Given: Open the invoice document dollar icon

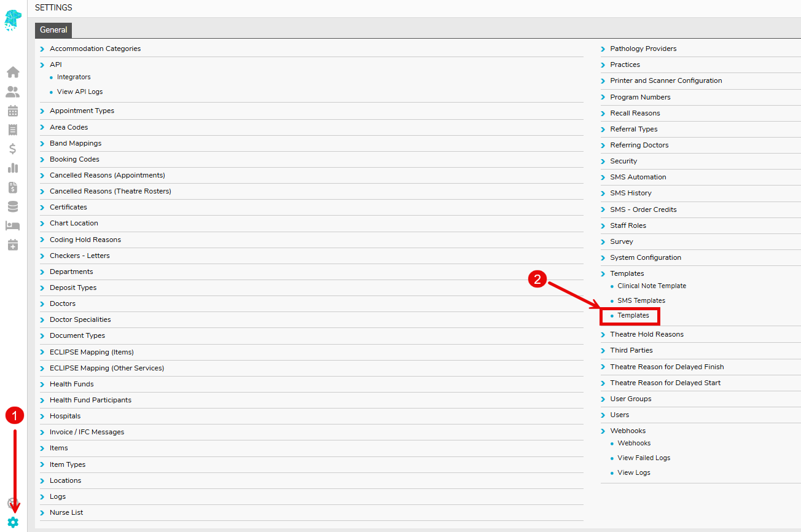Looking at the screenshot, I should [x=13, y=187].
